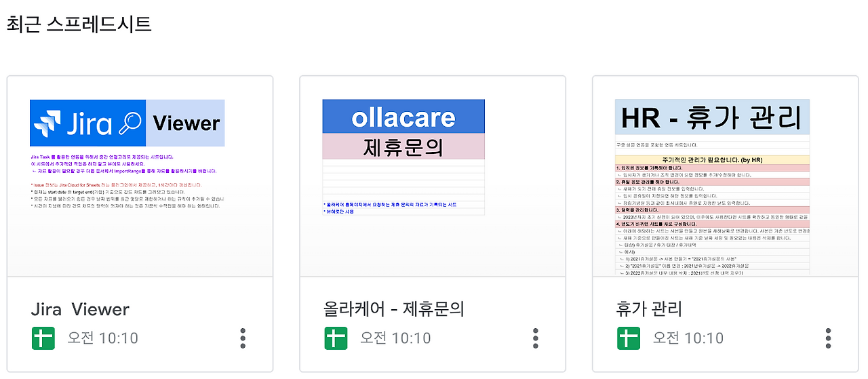Click the 오전 10:10 timestamp under Jira Viewer
The height and width of the screenshot is (379, 868).
(x=102, y=338)
